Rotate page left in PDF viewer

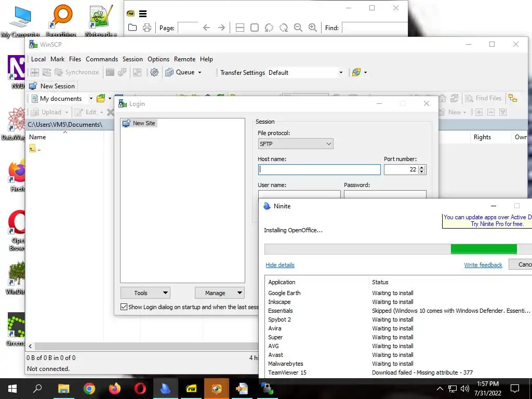coord(269,28)
